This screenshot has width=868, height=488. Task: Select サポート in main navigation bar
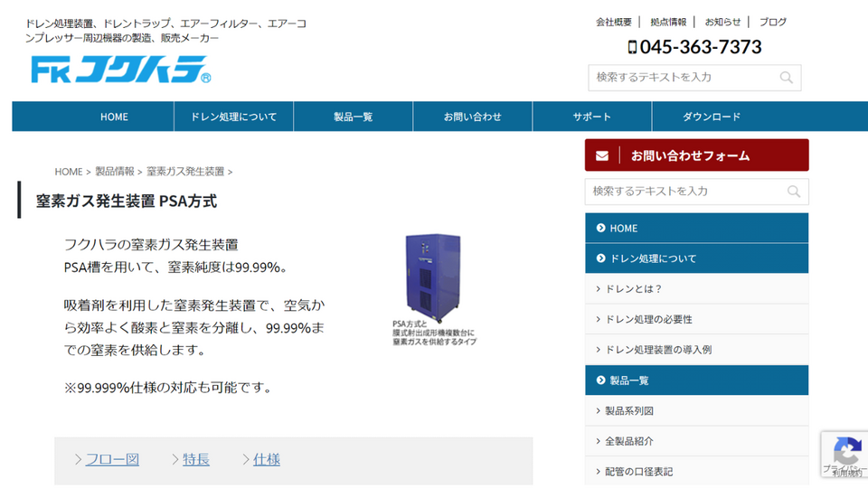[591, 117]
